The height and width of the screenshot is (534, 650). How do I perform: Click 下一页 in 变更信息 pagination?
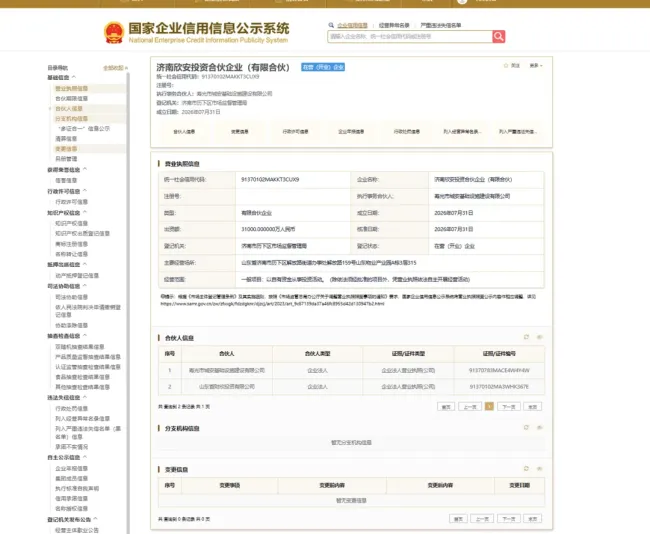click(x=509, y=519)
